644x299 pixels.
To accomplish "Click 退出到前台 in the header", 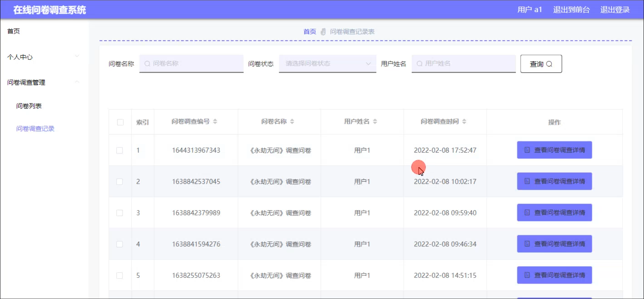I will pyautogui.click(x=571, y=10).
